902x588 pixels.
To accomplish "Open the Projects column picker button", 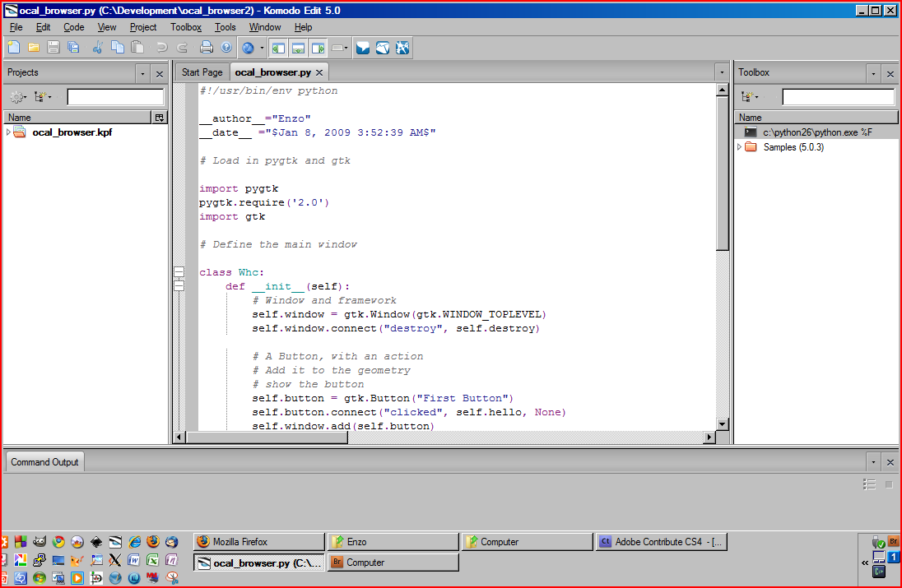I will (160, 118).
